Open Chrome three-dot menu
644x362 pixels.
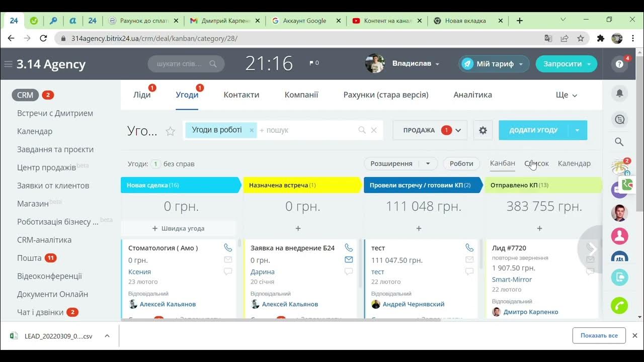coord(632,38)
